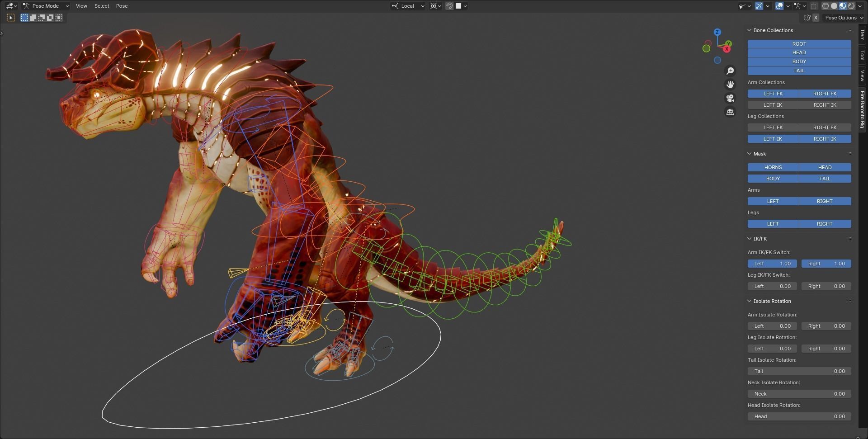
Task: Open the Pose menu
Action: 122,6
